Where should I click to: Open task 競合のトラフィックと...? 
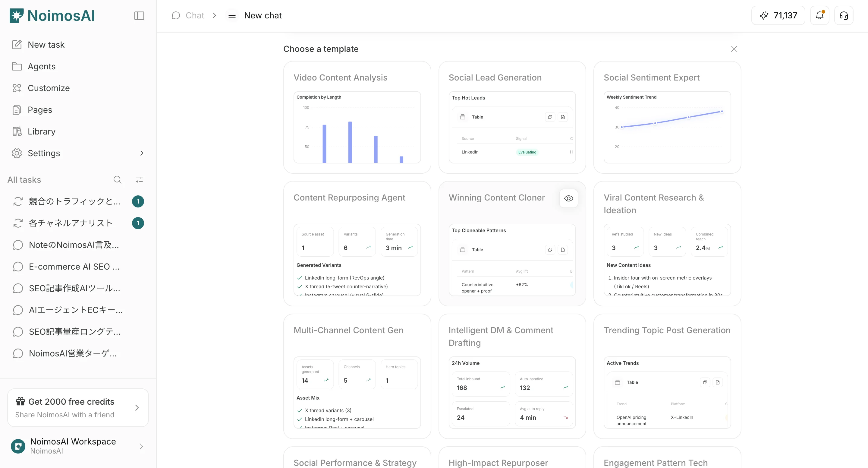[x=78, y=201]
